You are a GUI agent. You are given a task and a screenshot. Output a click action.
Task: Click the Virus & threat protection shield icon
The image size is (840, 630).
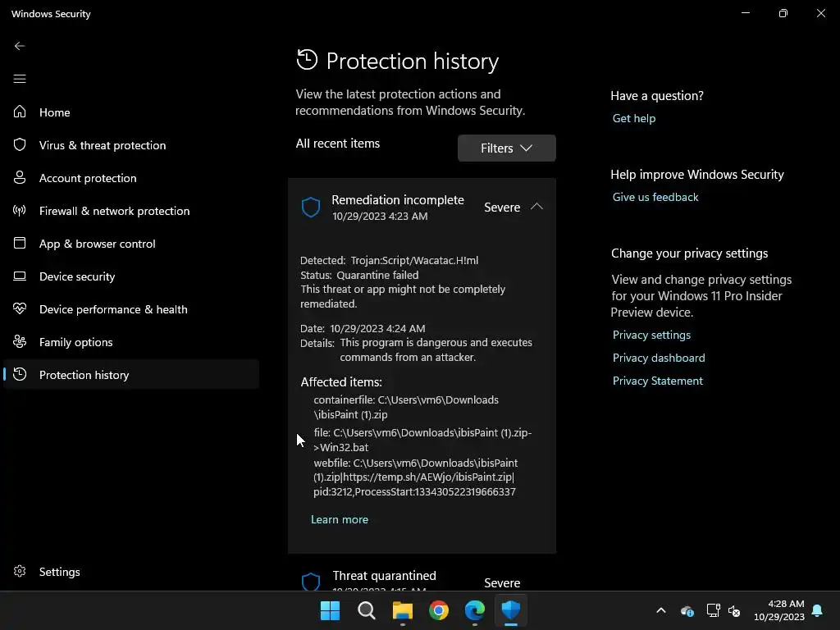[x=20, y=144]
